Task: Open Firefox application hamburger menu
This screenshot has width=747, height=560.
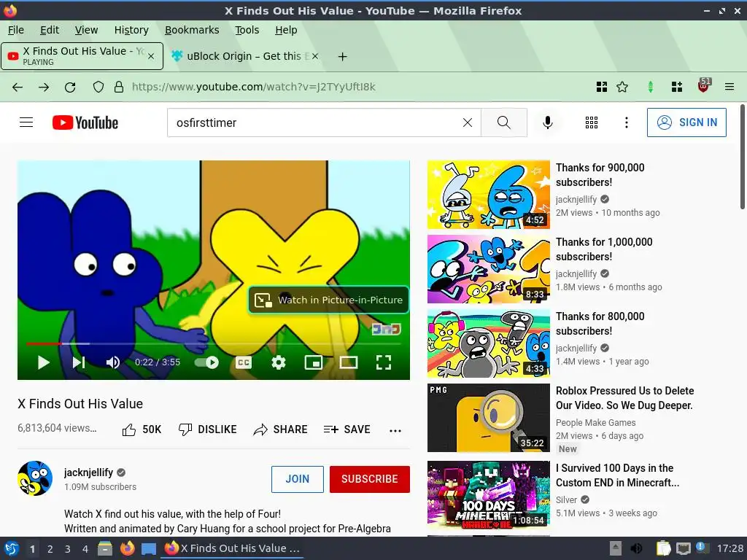Action: pyautogui.click(x=729, y=87)
